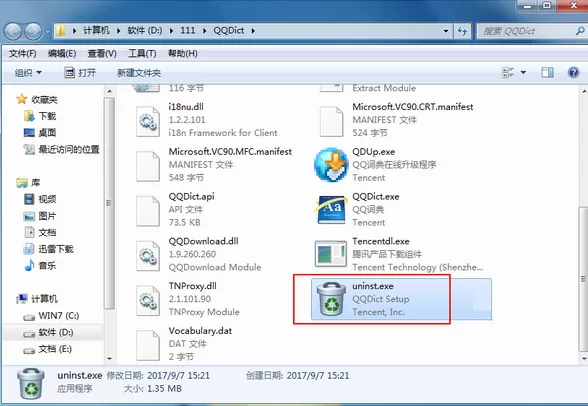Open recent pages dropdown beside navigation arrows
588x406 pixels.
[x=48, y=31]
